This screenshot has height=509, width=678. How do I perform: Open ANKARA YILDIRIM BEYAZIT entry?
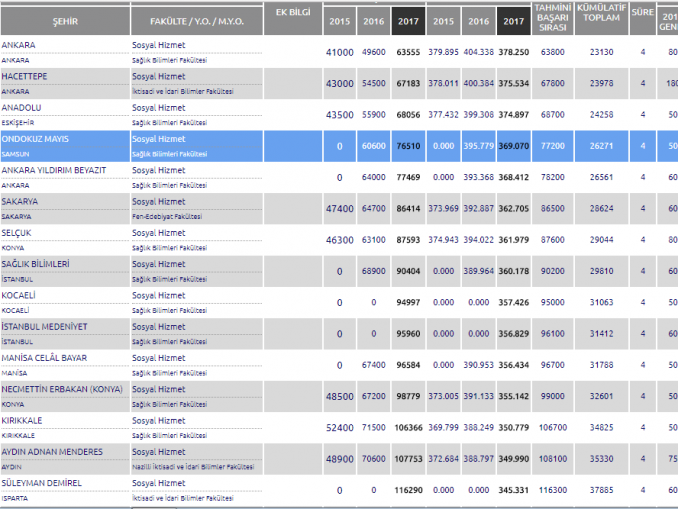pyautogui.click(x=54, y=171)
